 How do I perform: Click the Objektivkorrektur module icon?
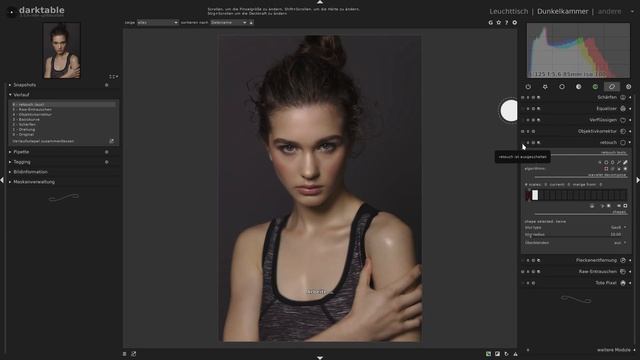coord(623,131)
